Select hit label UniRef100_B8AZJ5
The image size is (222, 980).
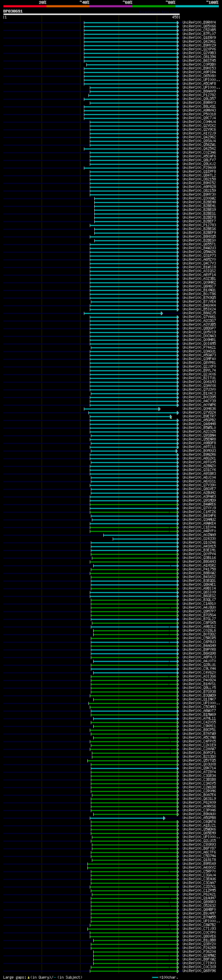tap(199, 313)
